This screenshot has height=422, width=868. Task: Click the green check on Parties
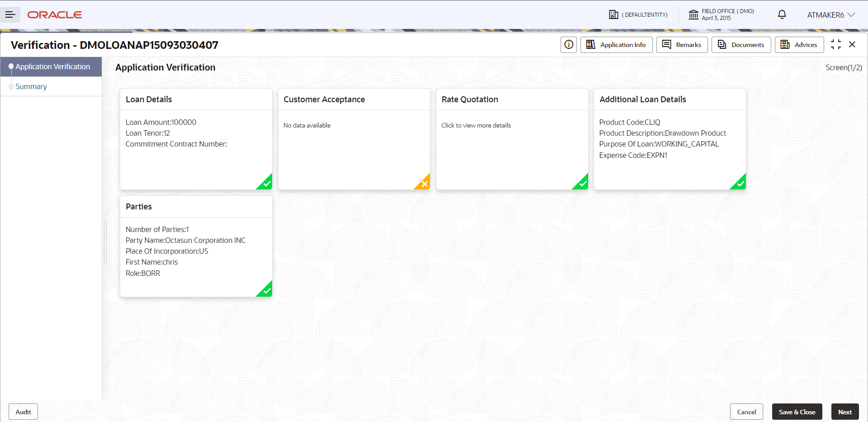266,291
